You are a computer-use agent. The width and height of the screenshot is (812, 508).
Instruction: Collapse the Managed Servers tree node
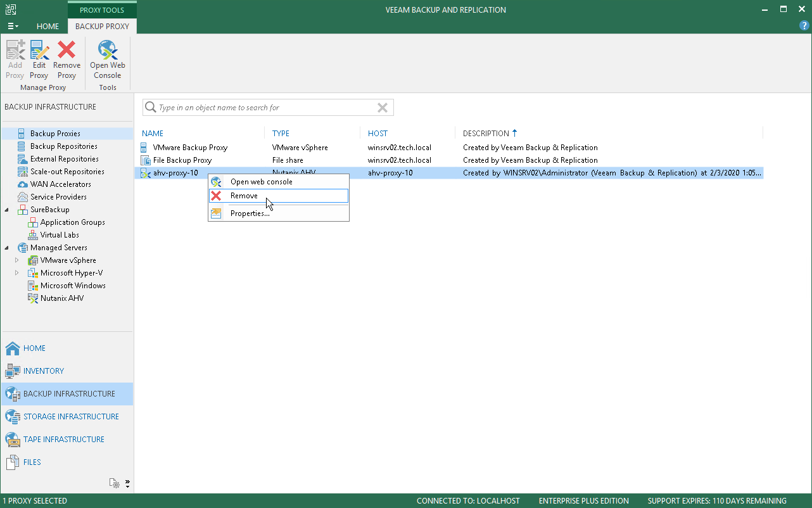[x=7, y=248]
